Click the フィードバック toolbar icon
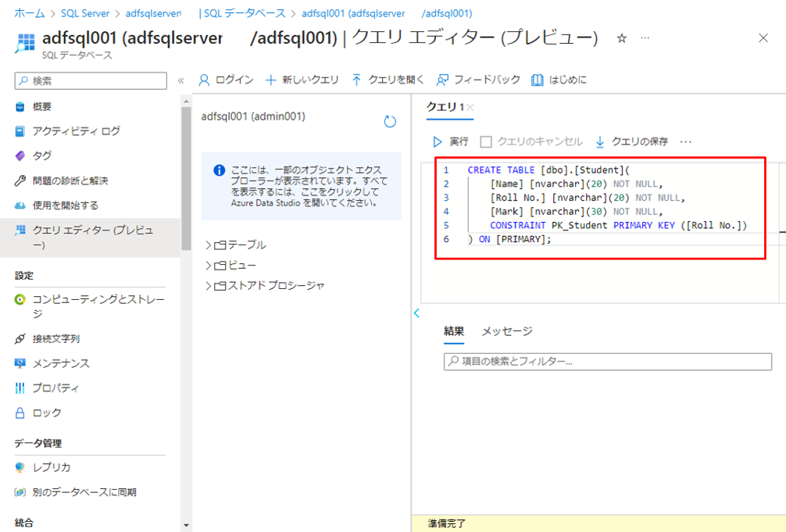 click(x=442, y=80)
